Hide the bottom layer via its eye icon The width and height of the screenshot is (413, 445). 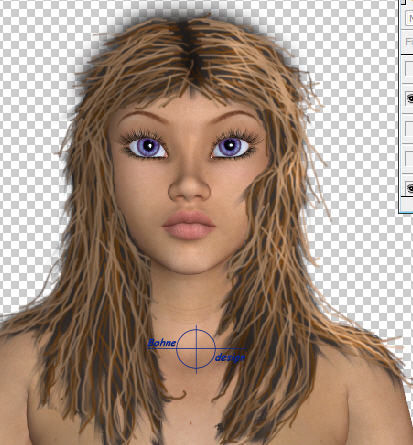[x=410, y=188]
